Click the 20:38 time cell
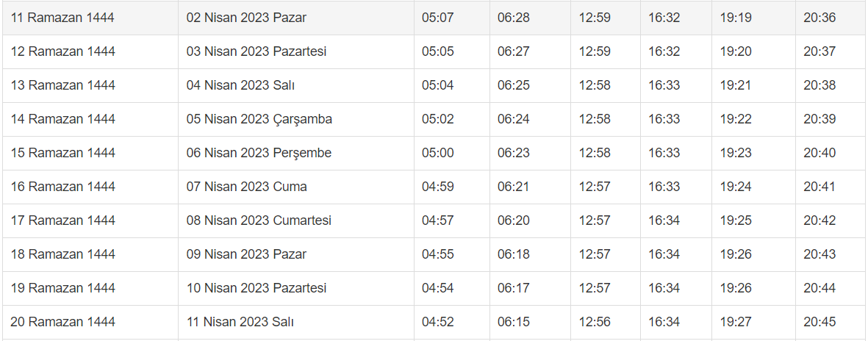This screenshot has height=341, width=868. coord(819,85)
